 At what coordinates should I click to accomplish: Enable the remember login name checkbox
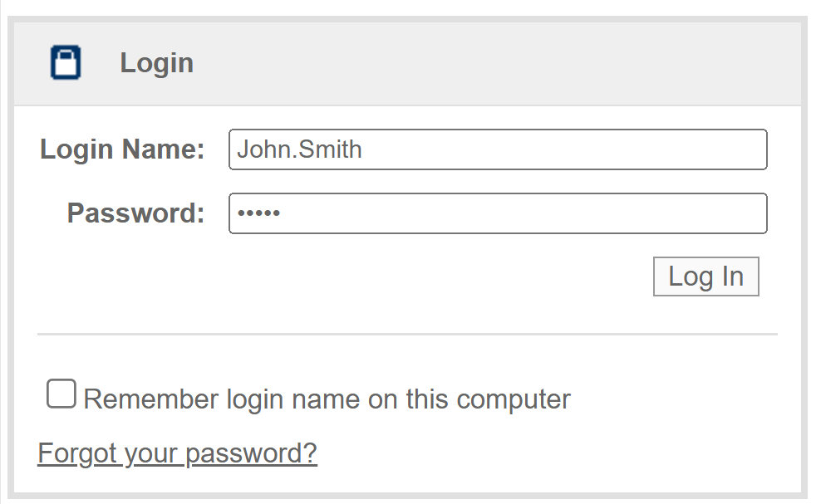(x=61, y=394)
